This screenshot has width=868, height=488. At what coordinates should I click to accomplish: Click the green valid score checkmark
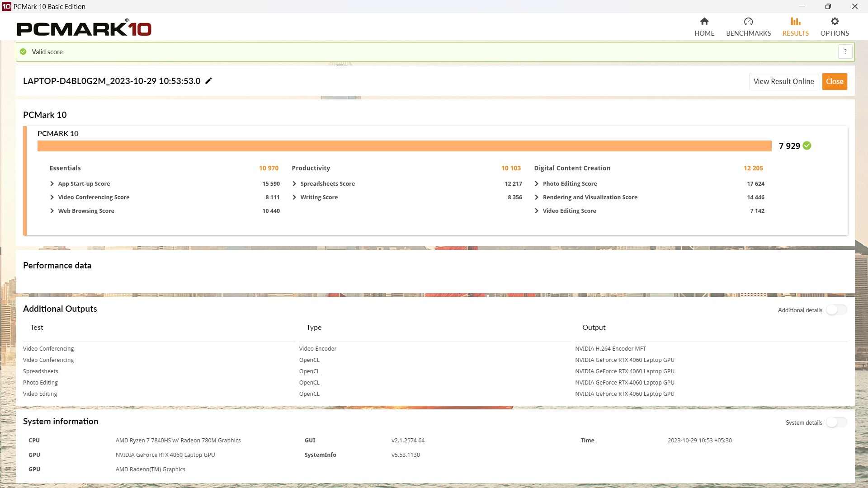[23, 52]
